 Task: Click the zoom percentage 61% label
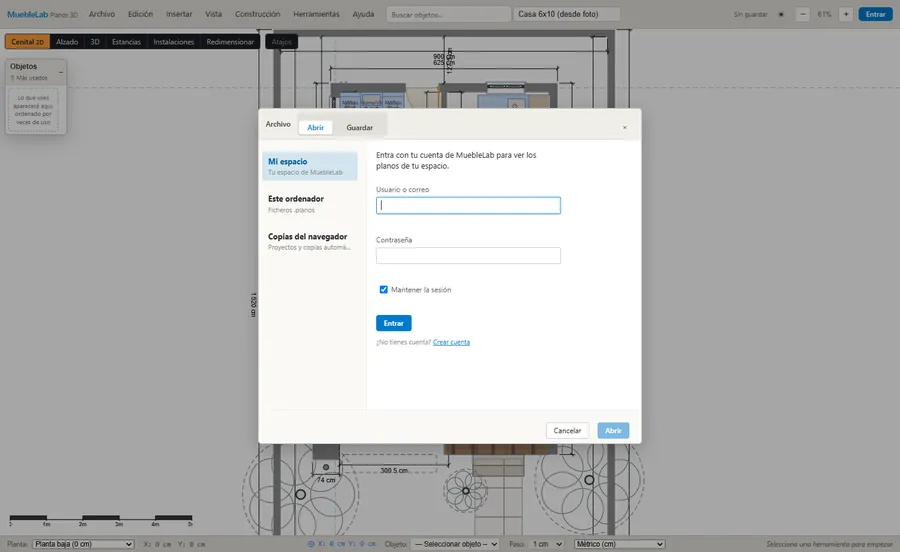[x=824, y=14]
